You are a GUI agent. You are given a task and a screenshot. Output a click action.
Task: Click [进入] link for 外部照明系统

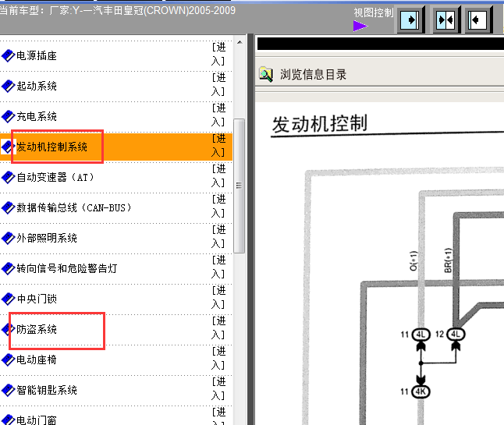pyautogui.click(x=218, y=236)
